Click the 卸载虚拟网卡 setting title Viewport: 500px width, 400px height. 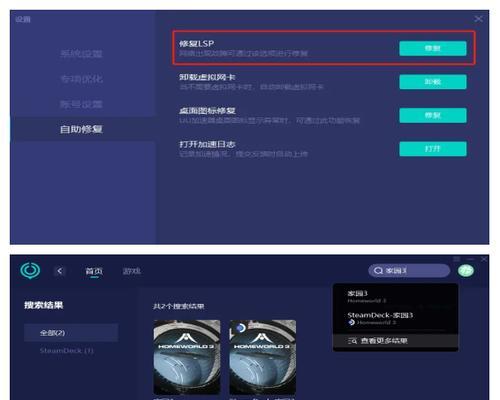(x=207, y=77)
